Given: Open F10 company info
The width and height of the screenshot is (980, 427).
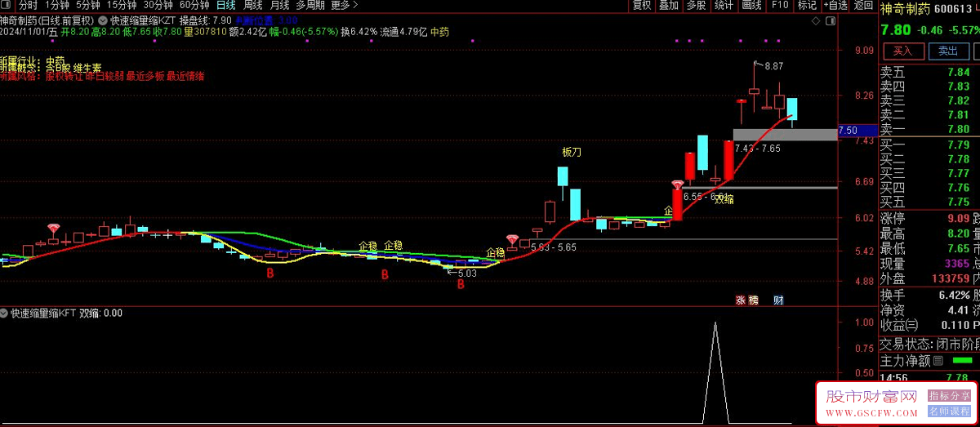Looking at the screenshot, I should pos(780,5).
